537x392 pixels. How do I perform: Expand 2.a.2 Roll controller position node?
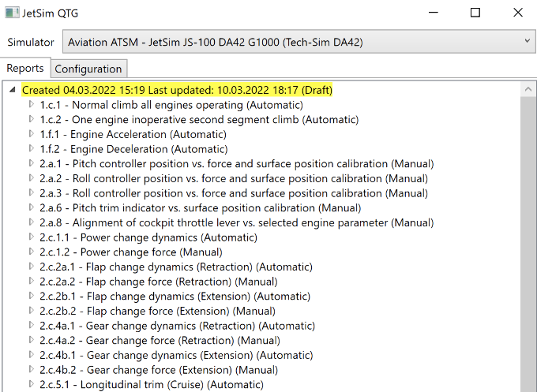coord(31,178)
